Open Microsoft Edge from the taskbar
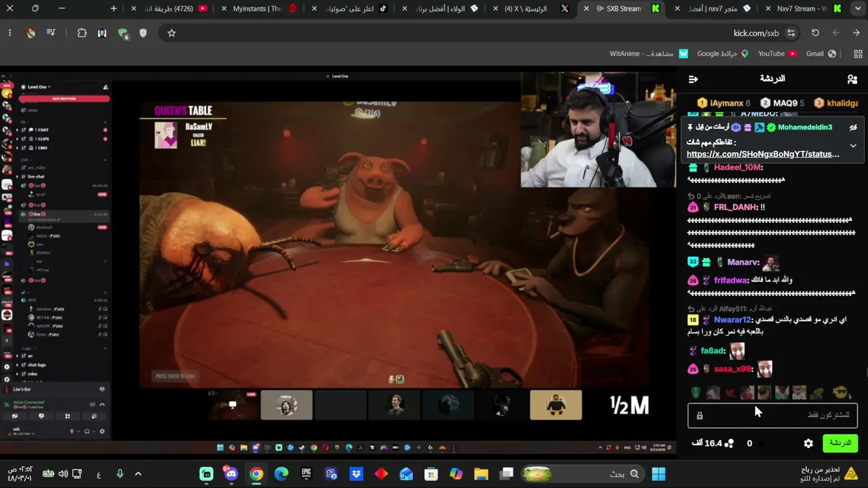The image size is (868, 488). 281,474
